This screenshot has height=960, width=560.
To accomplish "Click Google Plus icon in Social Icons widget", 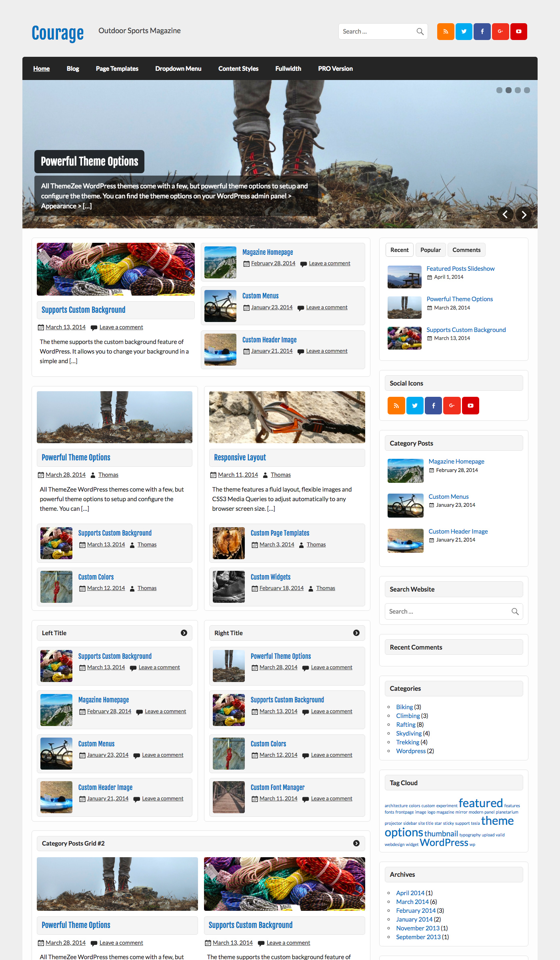I will [x=452, y=406].
